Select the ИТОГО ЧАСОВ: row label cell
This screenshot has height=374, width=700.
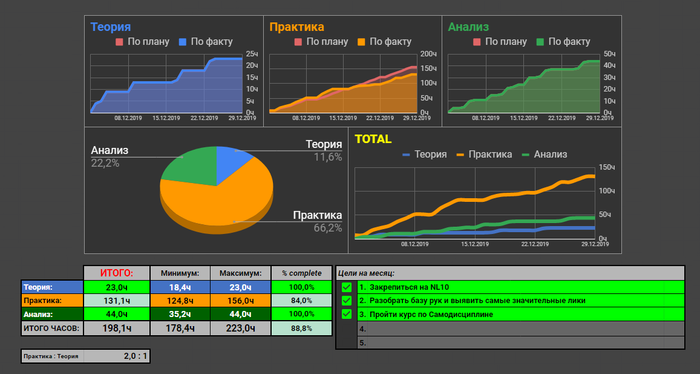(x=52, y=328)
